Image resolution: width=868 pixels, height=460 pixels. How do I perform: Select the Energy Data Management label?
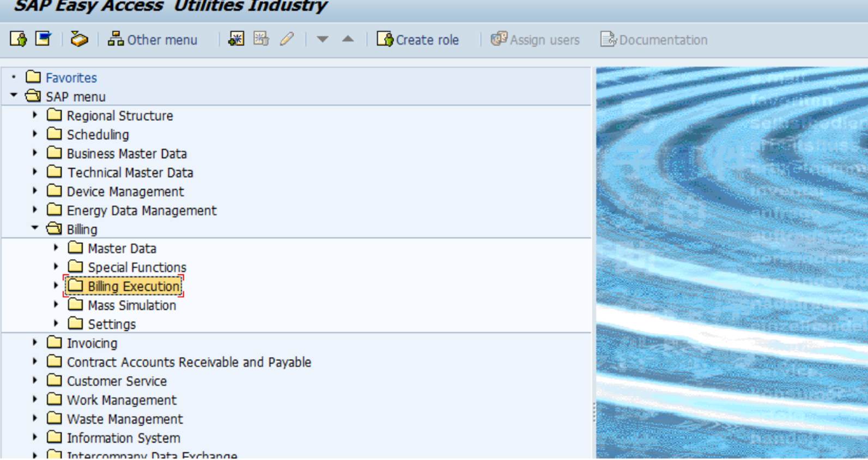tap(142, 211)
